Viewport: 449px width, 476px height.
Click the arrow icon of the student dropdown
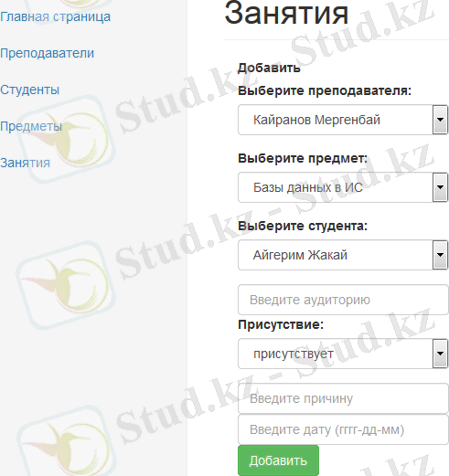[440, 255]
